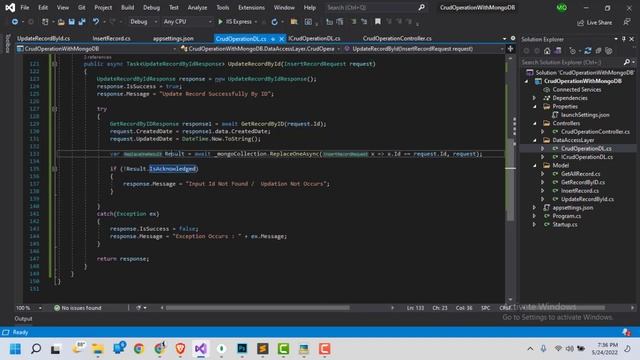Pin the Solution Explorer panel
Image resolution: width=640 pixels, height=360 pixels.
click(x=624, y=39)
